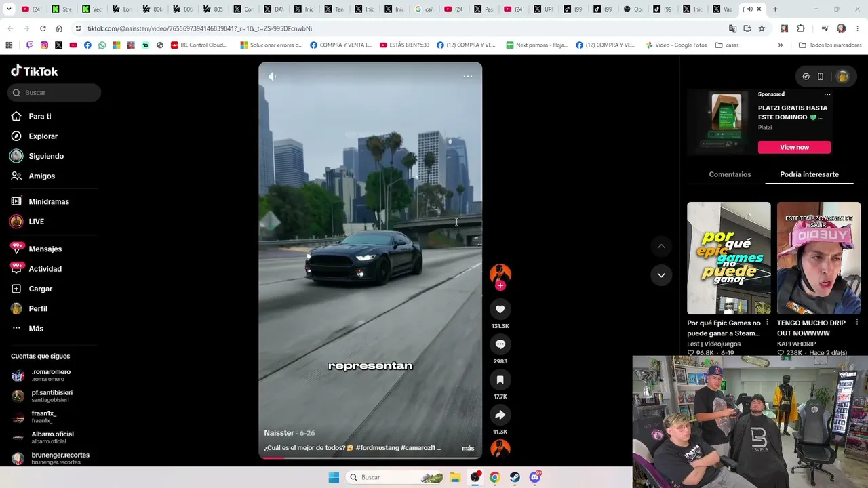Open the browser three-dot menu

click(858, 28)
